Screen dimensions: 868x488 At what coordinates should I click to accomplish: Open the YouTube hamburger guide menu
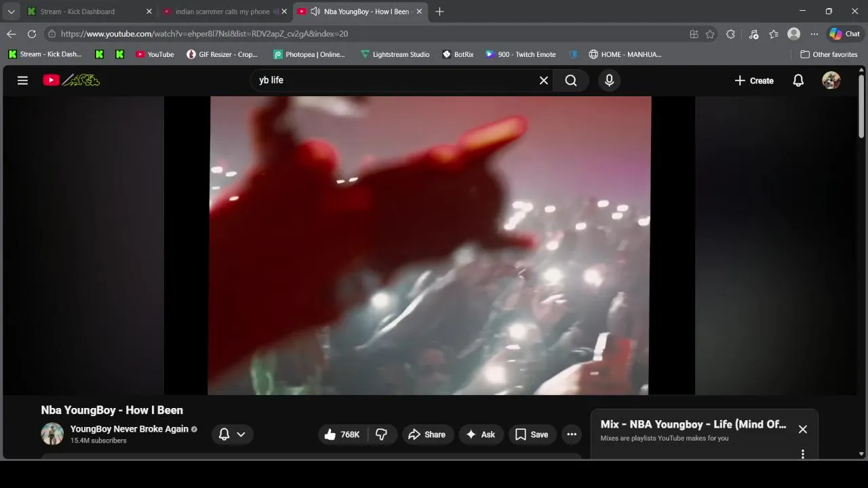pos(22,80)
